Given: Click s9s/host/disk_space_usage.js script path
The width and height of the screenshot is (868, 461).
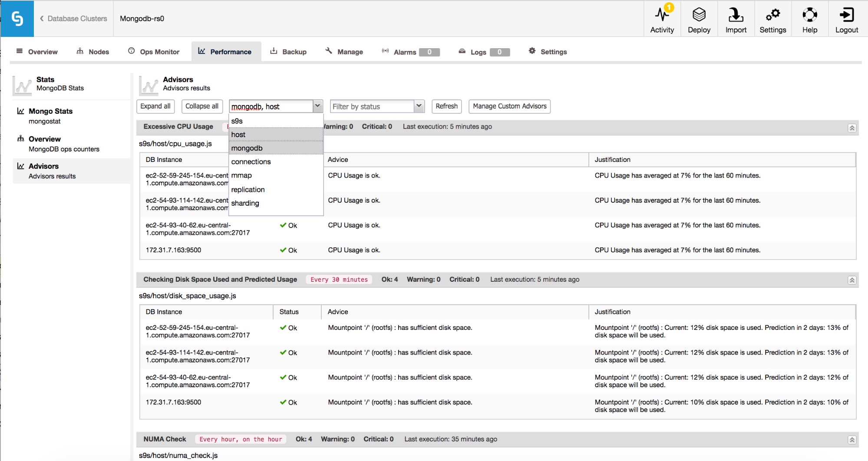Looking at the screenshot, I should [188, 296].
